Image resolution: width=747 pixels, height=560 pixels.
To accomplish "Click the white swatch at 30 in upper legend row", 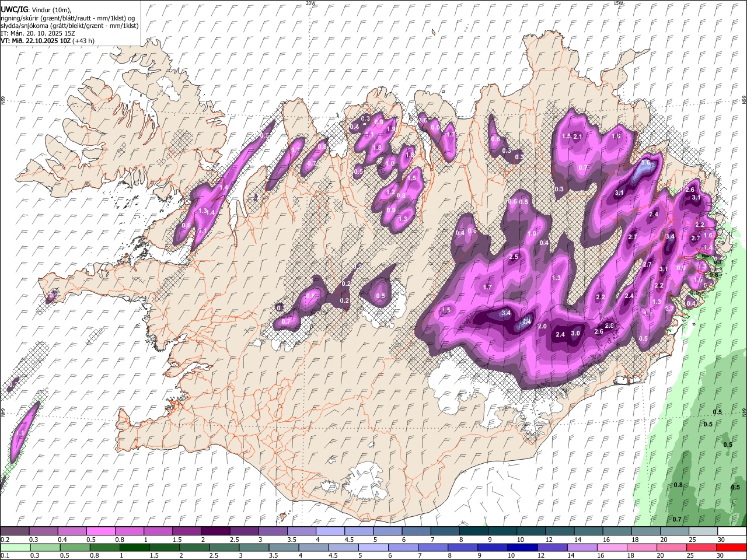I will (x=732, y=531).
